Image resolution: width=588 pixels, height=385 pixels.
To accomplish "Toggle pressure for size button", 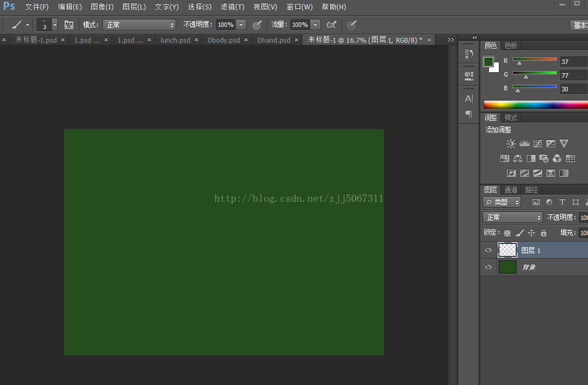I will click(x=351, y=25).
